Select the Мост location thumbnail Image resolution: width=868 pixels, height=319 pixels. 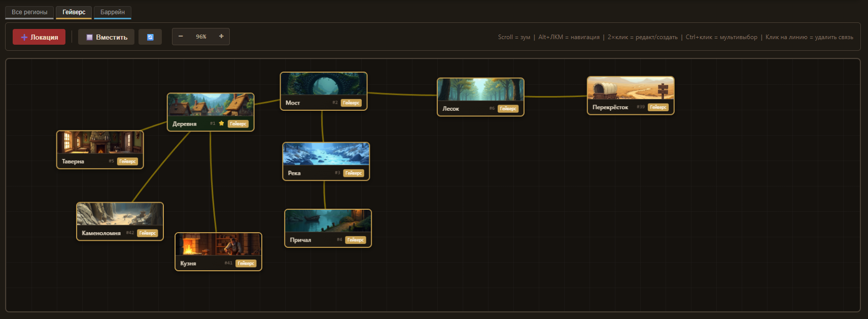323,84
